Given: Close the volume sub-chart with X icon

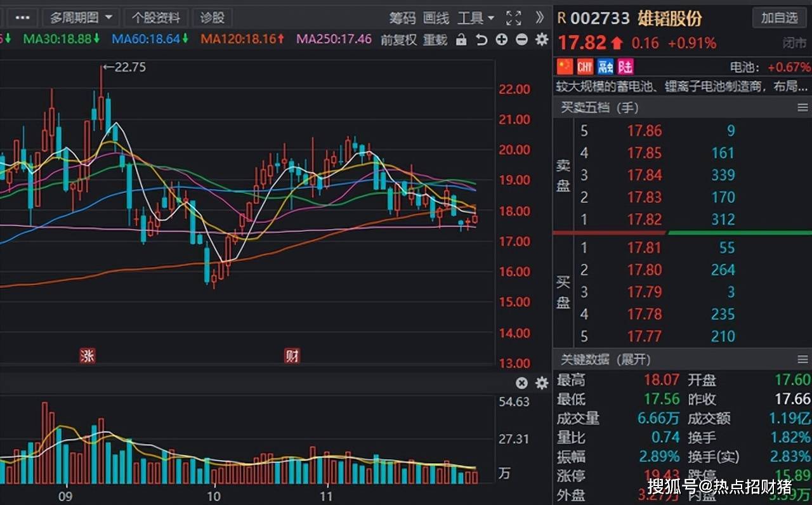Looking at the screenshot, I should pyautogui.click(x=521, y=383).
